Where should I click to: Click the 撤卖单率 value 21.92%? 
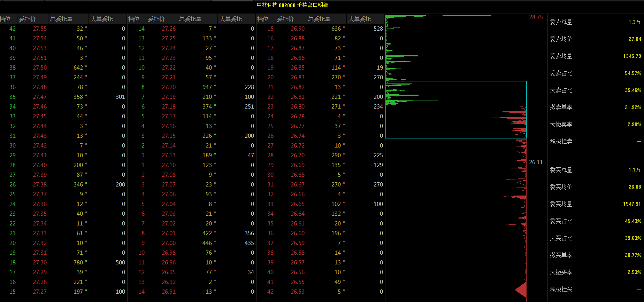(633, 107)
